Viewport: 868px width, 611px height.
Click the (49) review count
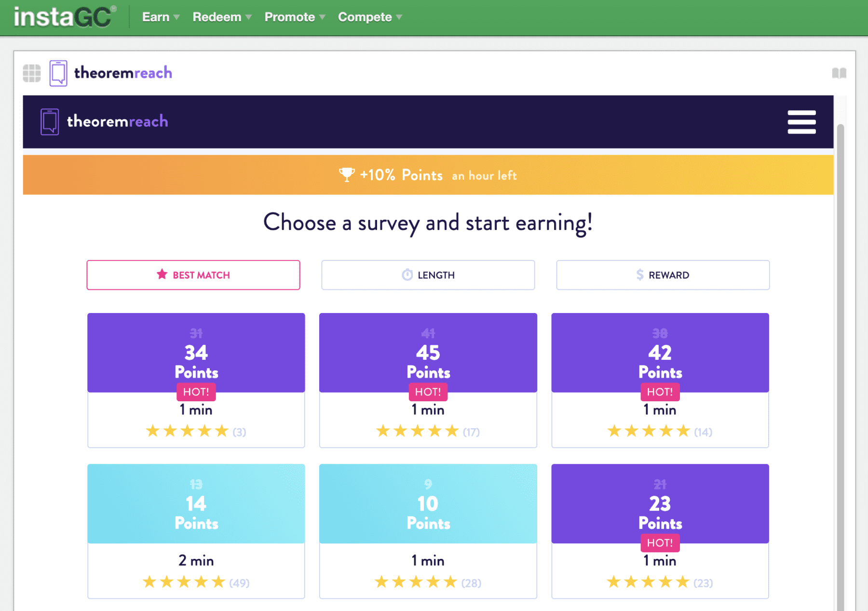[x=239, y=583]
